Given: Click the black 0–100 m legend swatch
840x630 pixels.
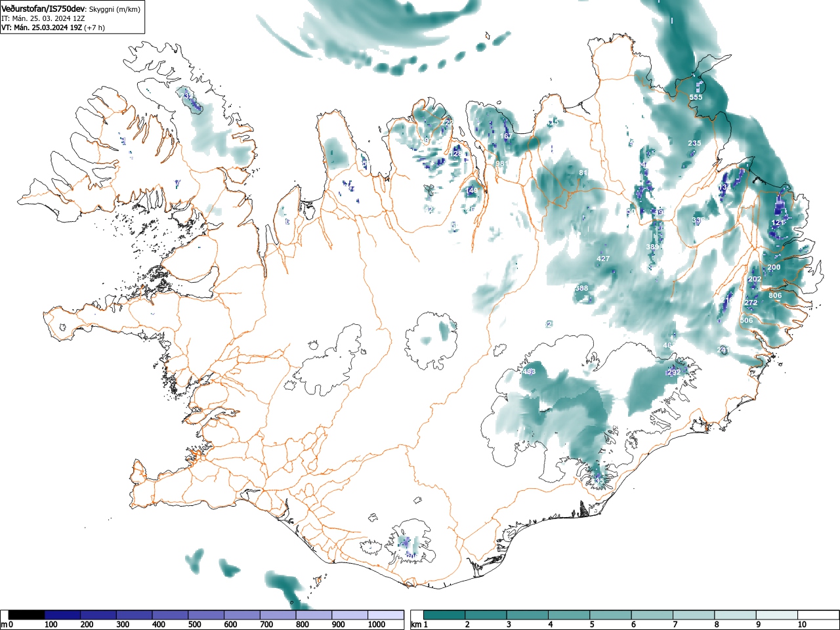Looking at the screenshot, I should pos(27,615).
